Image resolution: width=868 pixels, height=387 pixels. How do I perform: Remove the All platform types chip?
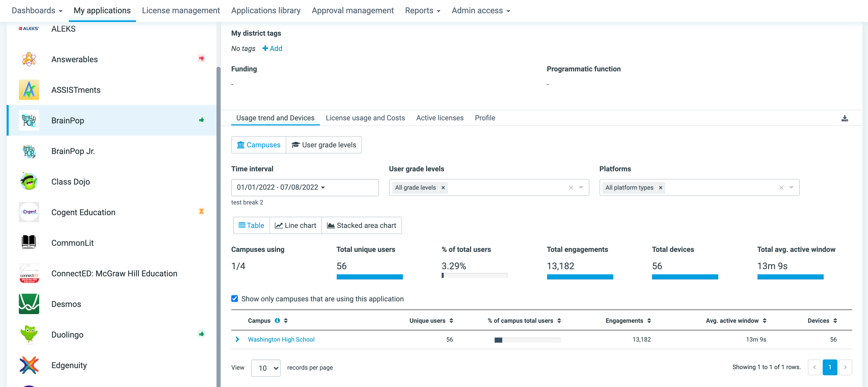(x=660, y=188)
